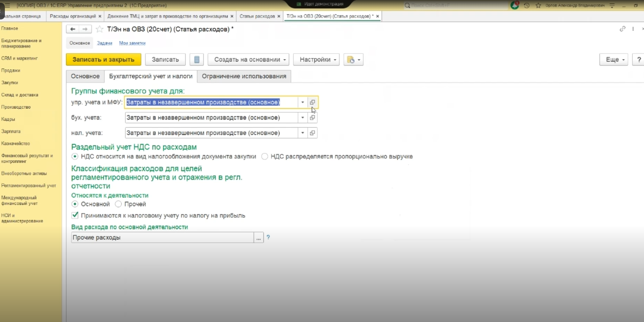Open Финансовый результат и контроллинг section
Screen dimensions: 644x322
coord(27,159)
